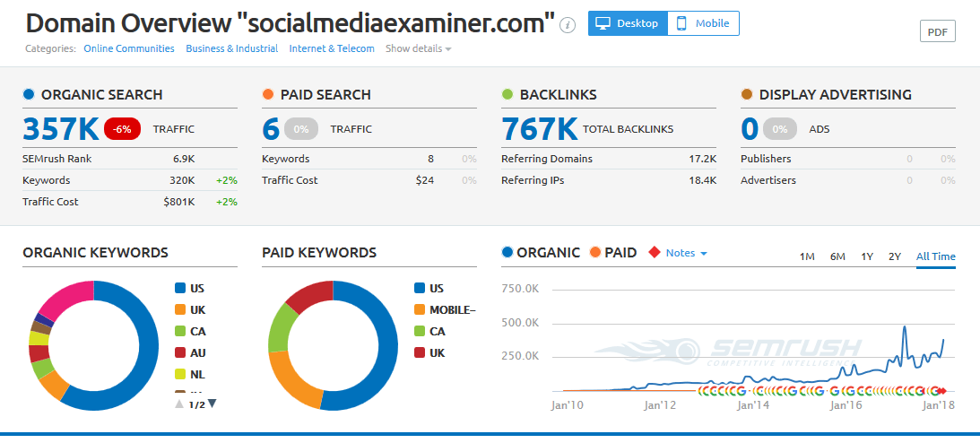Export the report with PDF button
The width and height of the screenshot is (980, 443).
[937, 31]
